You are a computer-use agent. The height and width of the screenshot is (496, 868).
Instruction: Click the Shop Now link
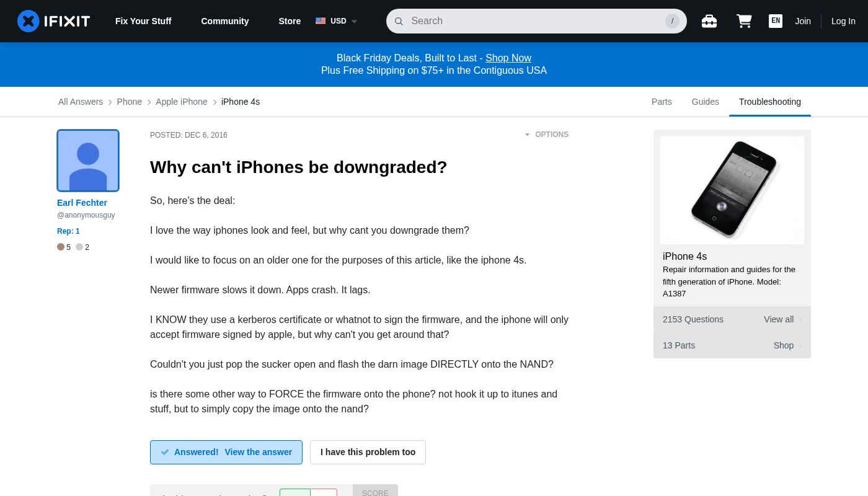click(x=508, y=58)
